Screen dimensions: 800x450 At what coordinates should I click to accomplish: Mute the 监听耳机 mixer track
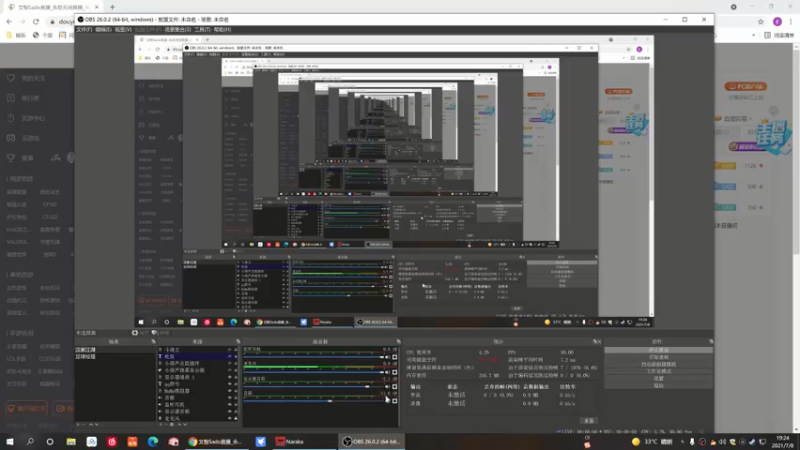pyautogui.click(x=387, y=357)
